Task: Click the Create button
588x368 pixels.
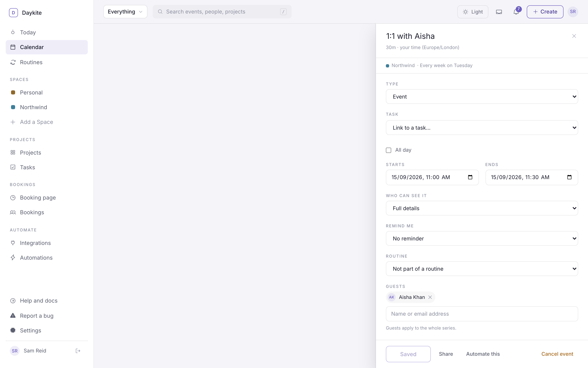Action: coord(545,12)
